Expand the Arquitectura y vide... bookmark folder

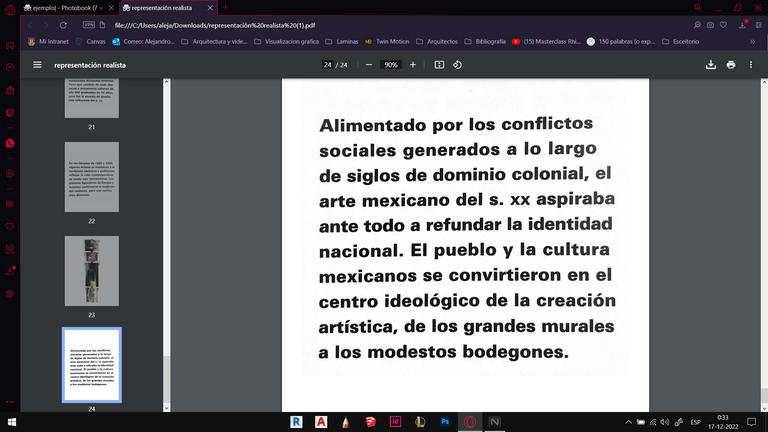215,42
